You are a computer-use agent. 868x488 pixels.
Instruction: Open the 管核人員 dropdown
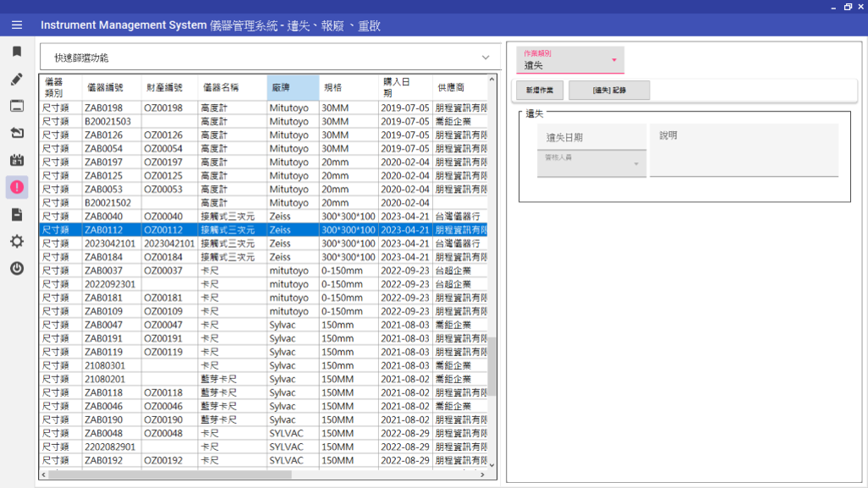coord(591,163)
